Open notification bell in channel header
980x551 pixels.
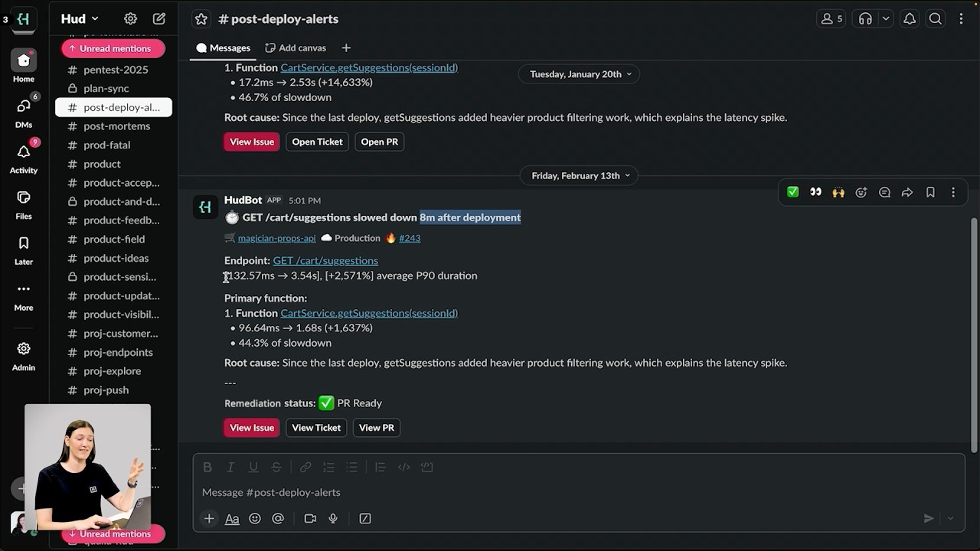point(910,19)
